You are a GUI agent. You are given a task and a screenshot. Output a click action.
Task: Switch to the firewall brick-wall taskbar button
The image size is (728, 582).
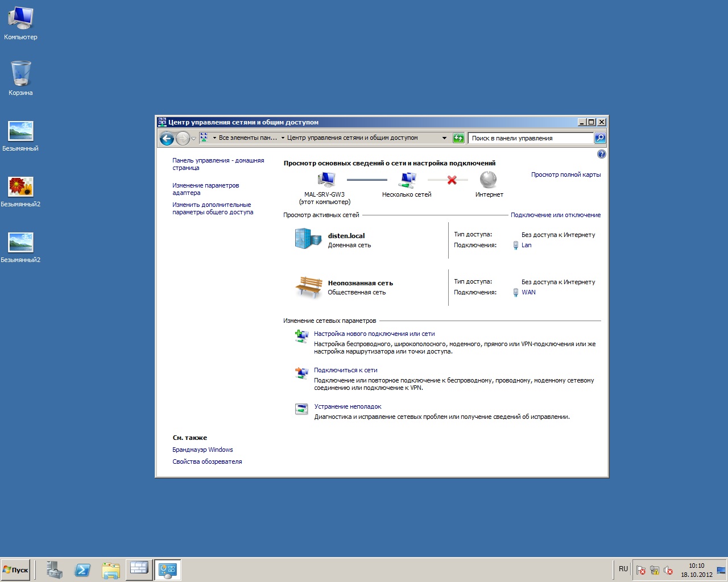[x=139, y=569]
